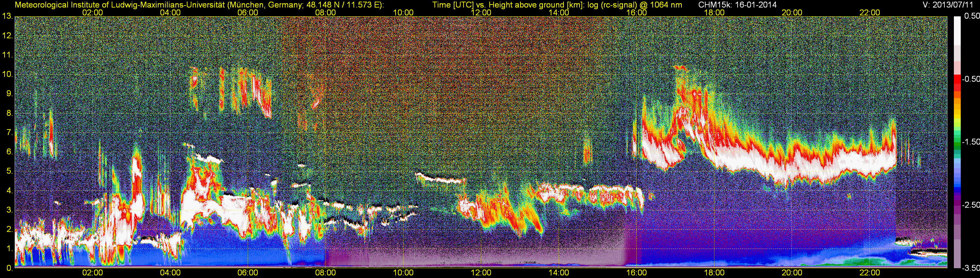Screen dimensions: 980x278
Task: Click the 0.50 color scale value
Action: 972,16
